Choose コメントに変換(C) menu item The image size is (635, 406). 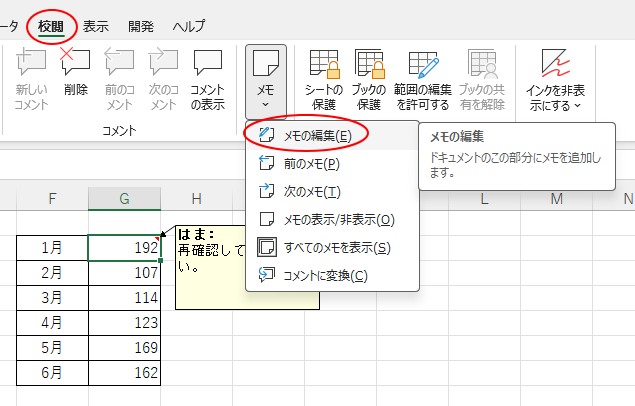tap(332, 276)
